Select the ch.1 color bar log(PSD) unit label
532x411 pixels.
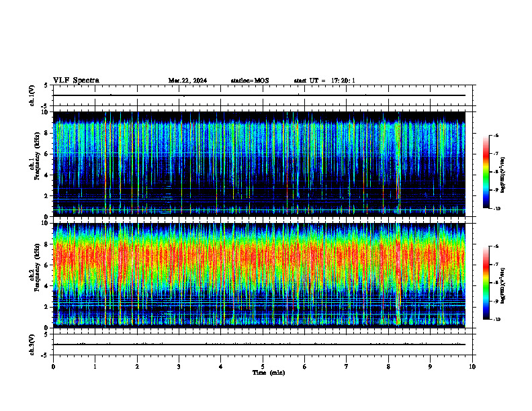(x=503, y=175)
